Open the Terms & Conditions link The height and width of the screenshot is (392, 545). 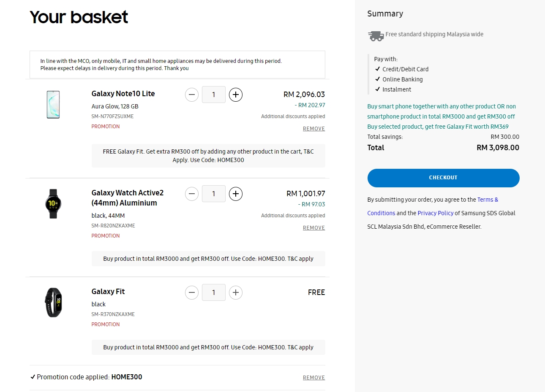[488, 200]
